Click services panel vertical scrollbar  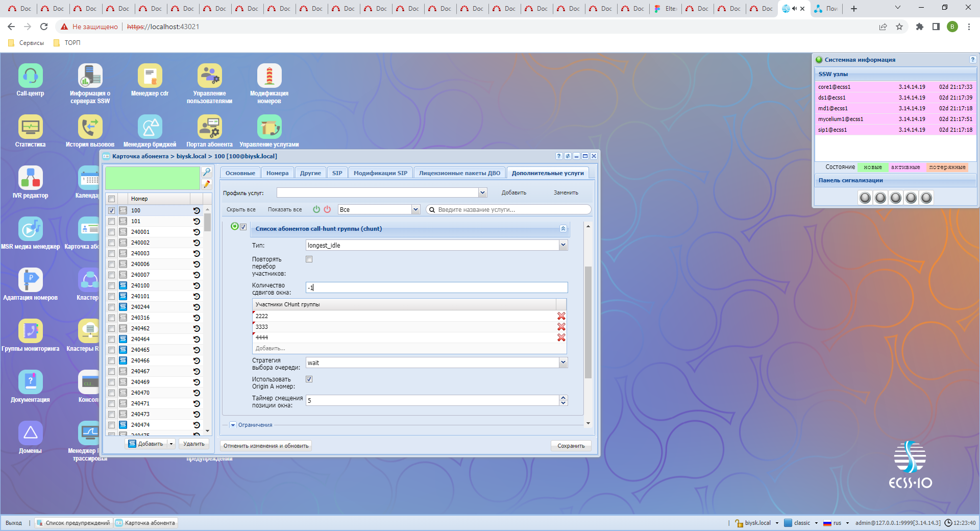588,322
